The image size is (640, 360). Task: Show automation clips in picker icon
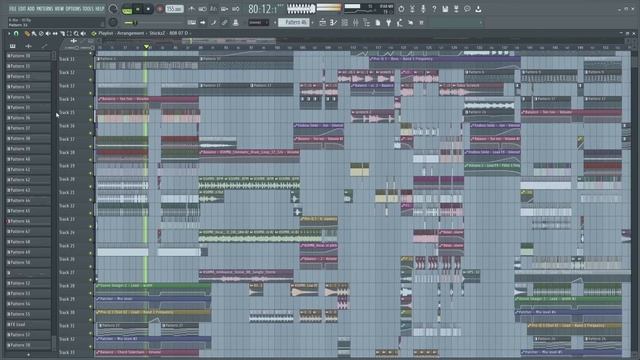click(x=44, y=46)
